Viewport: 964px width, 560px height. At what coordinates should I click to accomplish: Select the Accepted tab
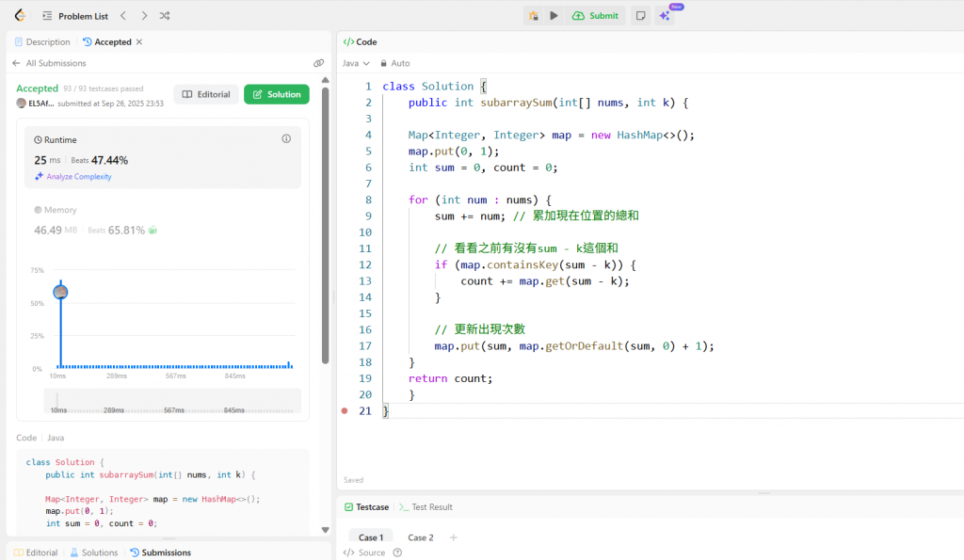[107, 41]
